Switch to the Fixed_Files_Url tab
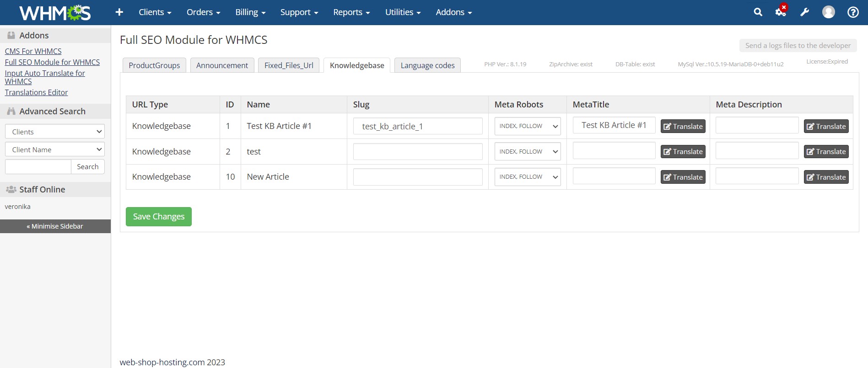 pos(289,65)
